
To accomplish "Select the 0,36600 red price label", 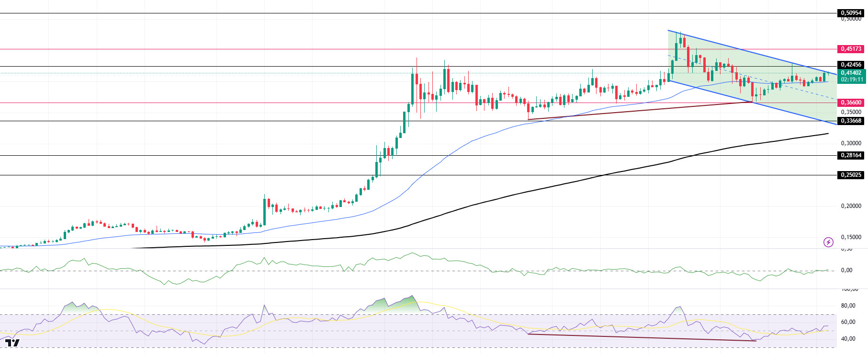I will click(851, 103).
